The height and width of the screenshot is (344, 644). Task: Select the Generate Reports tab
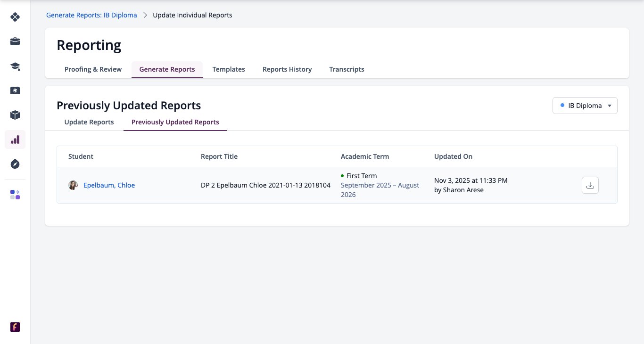167,69
